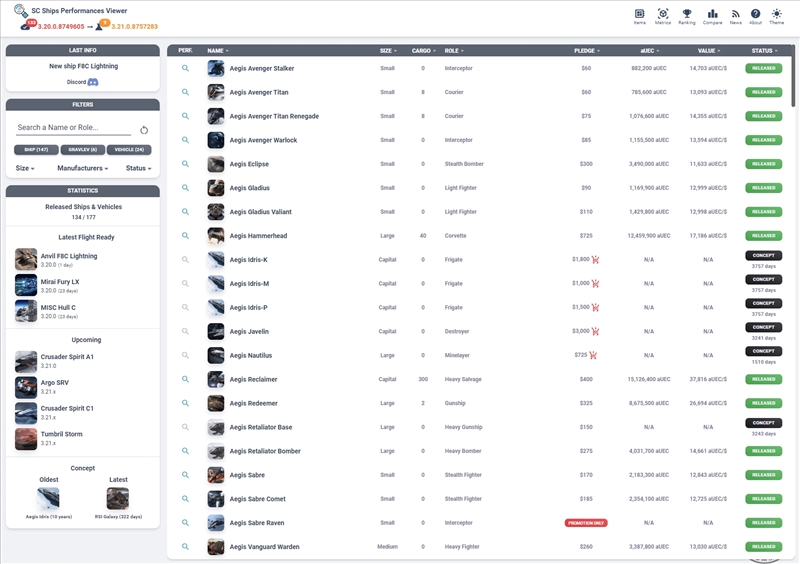Click the cart icon for Aegis Nautilus
The width and height of the screenshot is (800, 564).
(593, 355)
